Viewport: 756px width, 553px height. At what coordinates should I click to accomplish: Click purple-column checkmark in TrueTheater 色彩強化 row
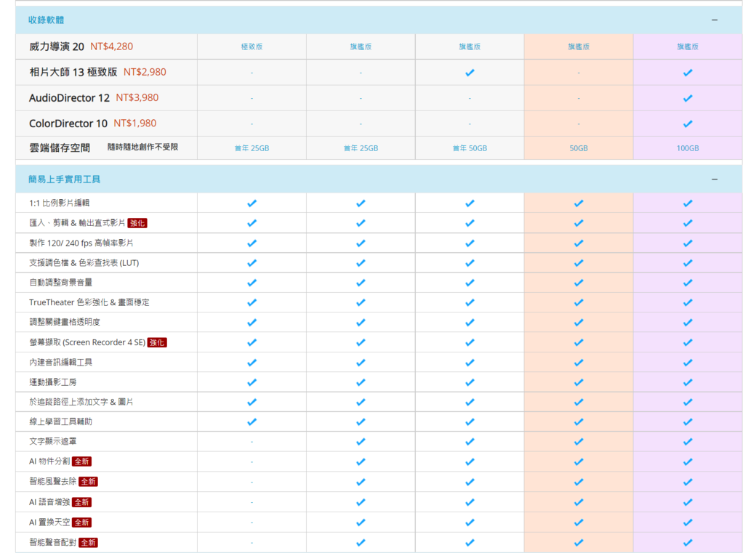pos(688,303)
